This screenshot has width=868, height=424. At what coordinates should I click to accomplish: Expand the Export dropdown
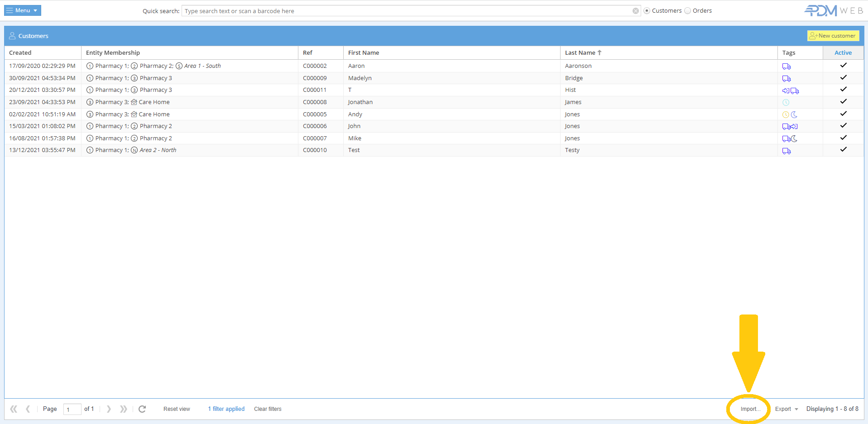pyautogui.click(x=786, y=409)
